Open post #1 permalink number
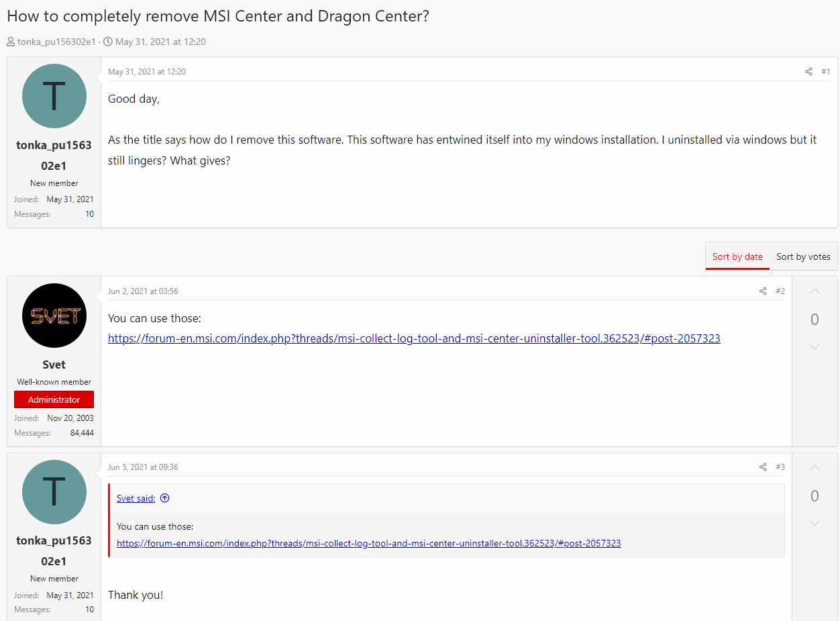The height and width of the screenshot is (621, 840). [x=825, y=72]
